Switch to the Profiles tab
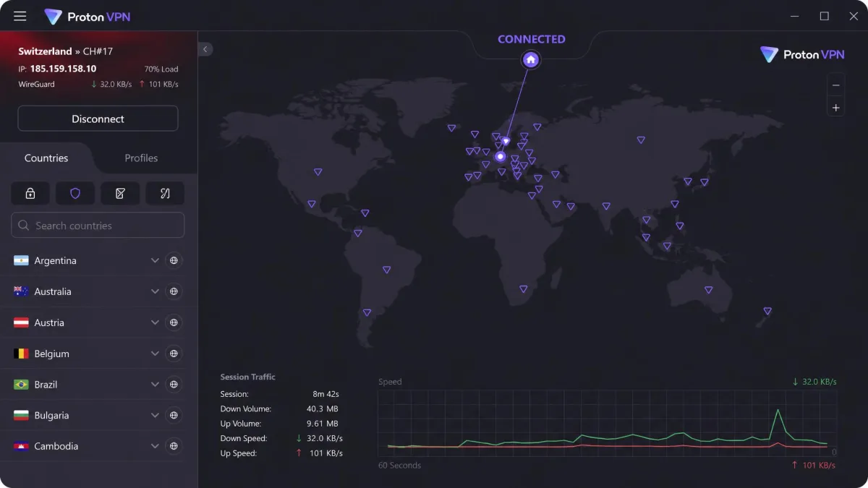Image resolution: width=868 pixels, height=488 pixels. tap(141, 158)
